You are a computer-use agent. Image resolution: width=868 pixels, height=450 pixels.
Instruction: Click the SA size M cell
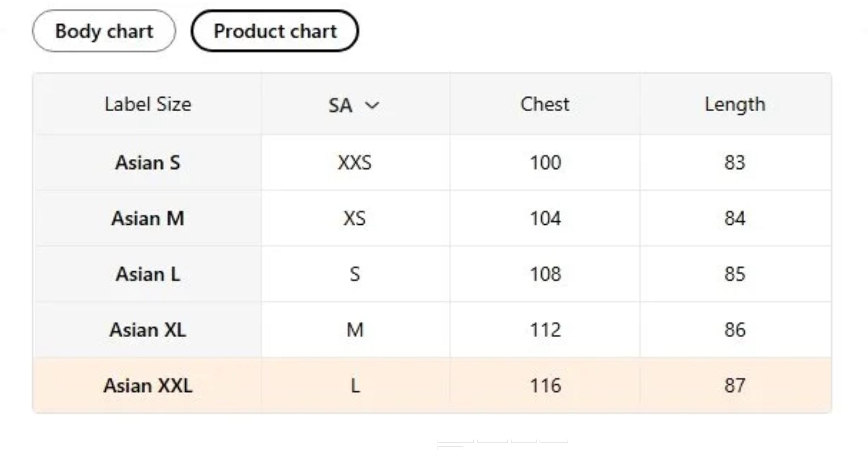pos(355,330)
